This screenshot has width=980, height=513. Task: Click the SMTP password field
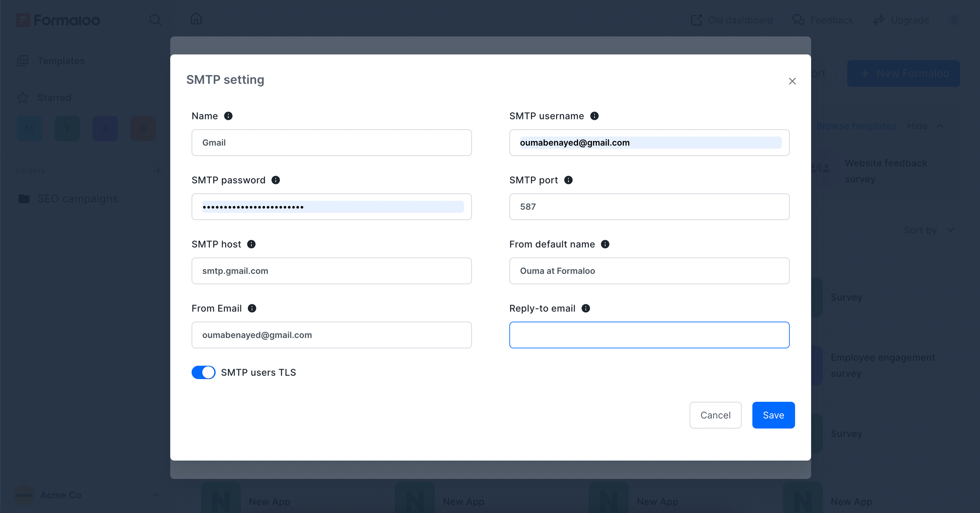pos(332,207)
